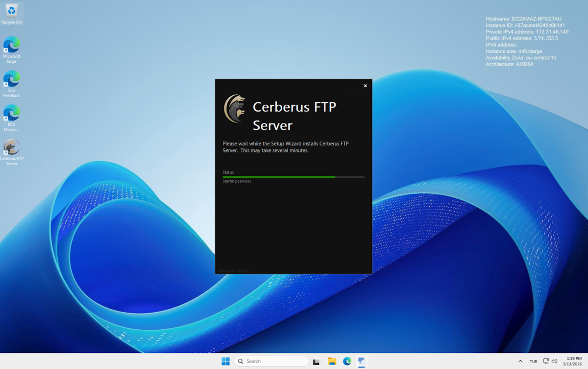Click the Cerberus three-headed dog logo
Viewport: 588px width, 369px height.
[x=235, y=108]
